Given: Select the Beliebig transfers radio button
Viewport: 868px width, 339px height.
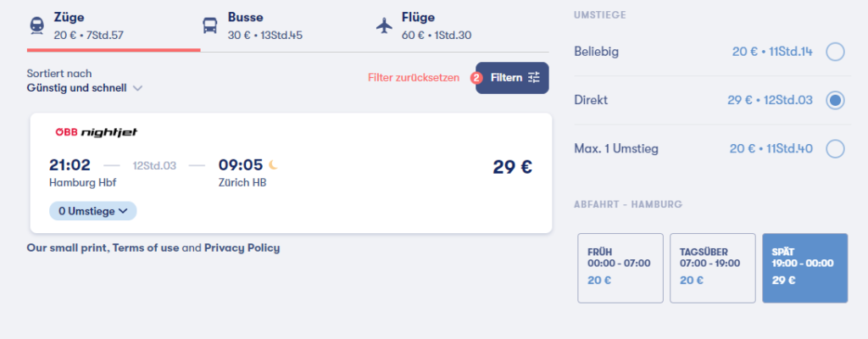Looking at the screenshot, I should (x=835, y=52).
